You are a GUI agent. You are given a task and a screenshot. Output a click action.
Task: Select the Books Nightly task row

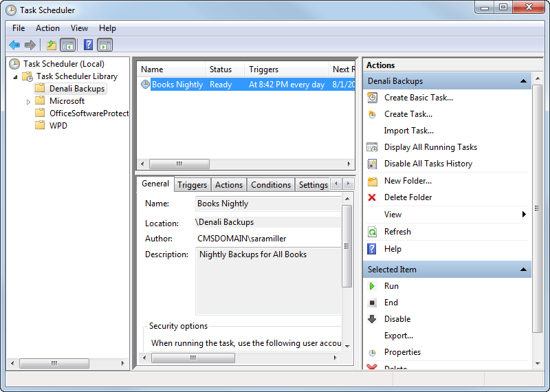[246, 84]
